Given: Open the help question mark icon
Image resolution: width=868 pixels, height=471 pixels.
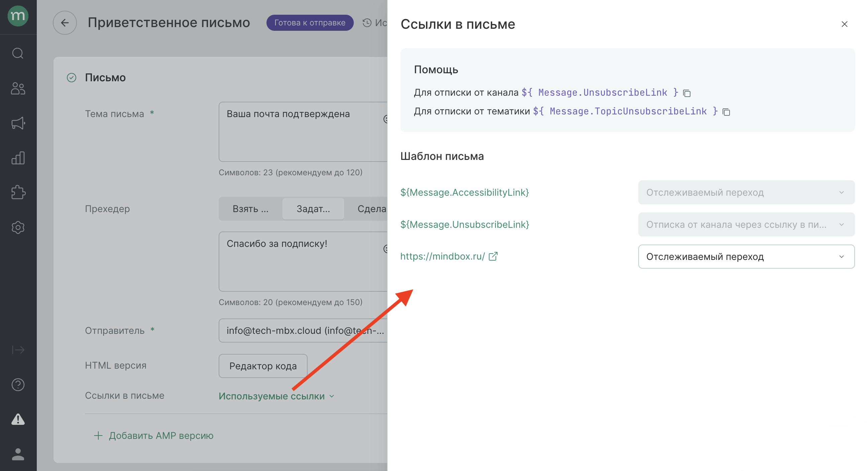Looking at the screenshot, I should point(18,385).
